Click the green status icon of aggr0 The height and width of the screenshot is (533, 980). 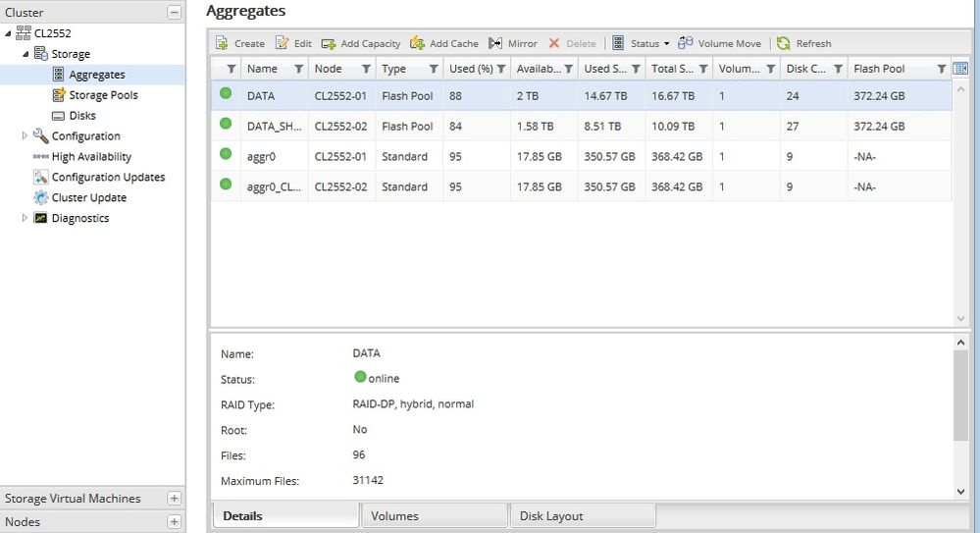(226, 154)
